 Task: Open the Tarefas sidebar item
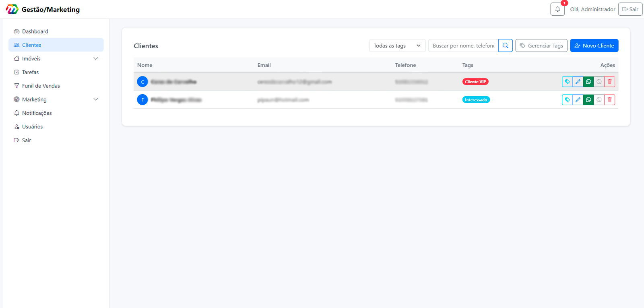[x=30, y=72]
